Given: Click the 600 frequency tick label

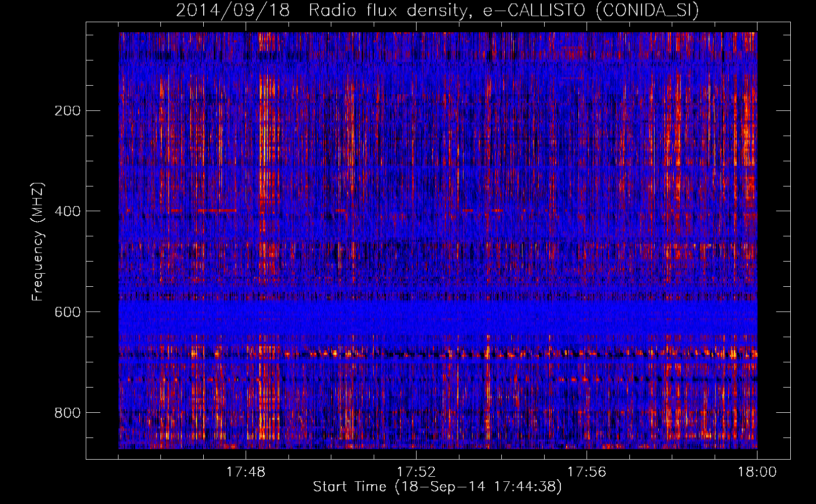Looking at the screenshot, I should pyautogui.click(x=68, y=312).
